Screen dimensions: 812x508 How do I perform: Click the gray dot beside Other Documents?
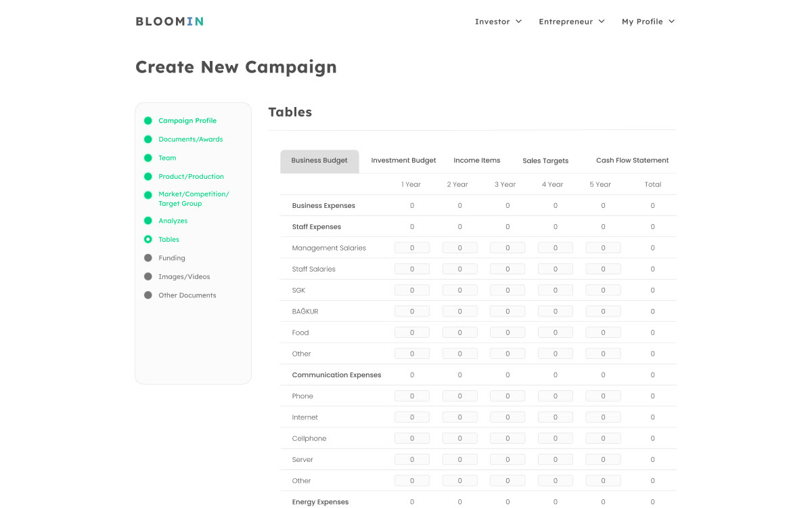click(148, 295)
